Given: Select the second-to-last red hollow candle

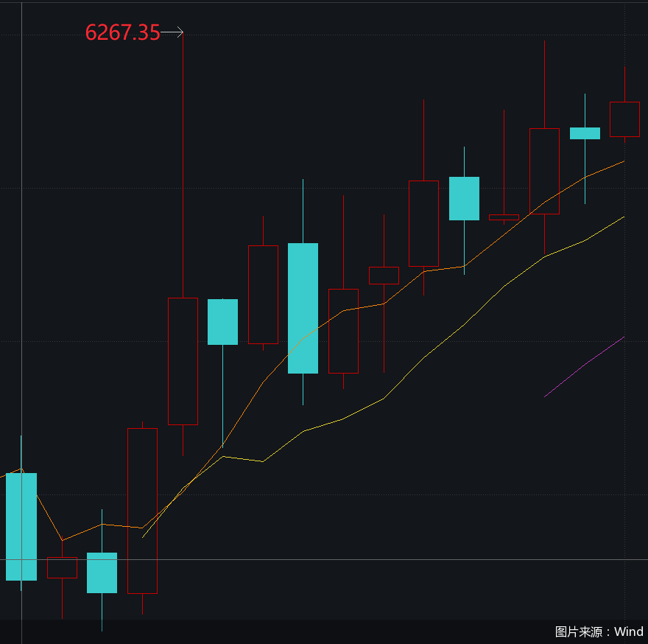Looking at the screenshot, I should 544,171.
